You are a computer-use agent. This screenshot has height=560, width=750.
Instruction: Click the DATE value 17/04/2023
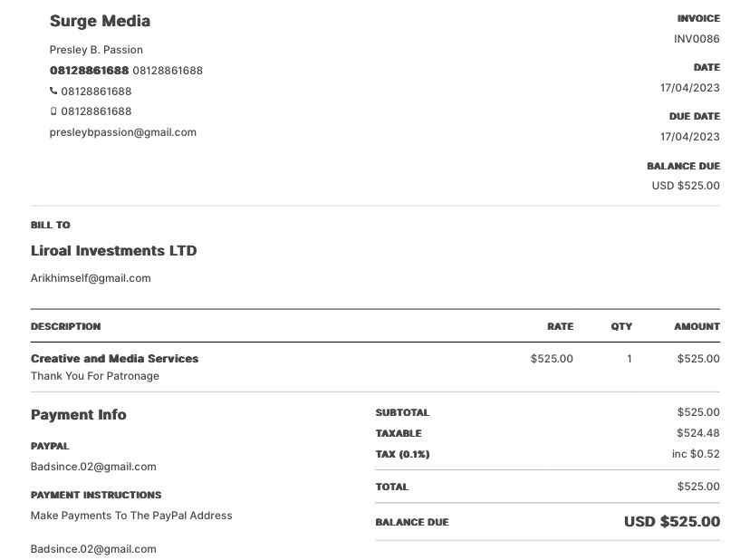[x=689, y=87]
